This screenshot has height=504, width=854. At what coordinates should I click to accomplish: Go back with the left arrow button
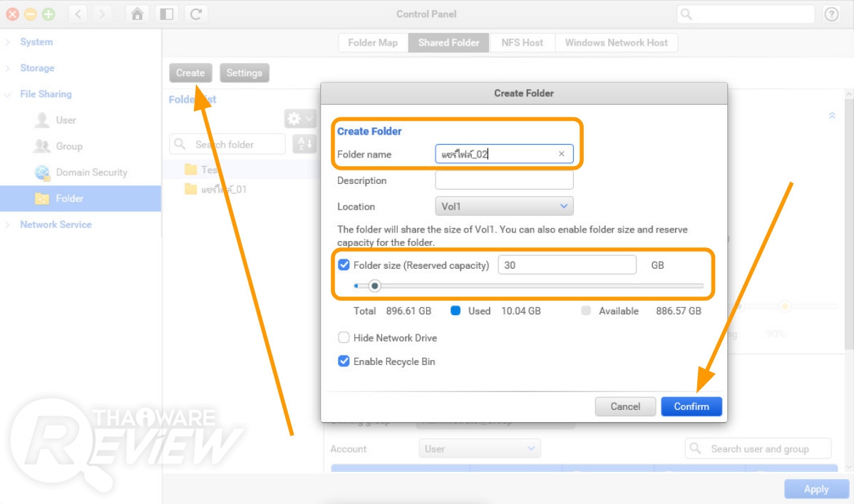click(78, 14)
